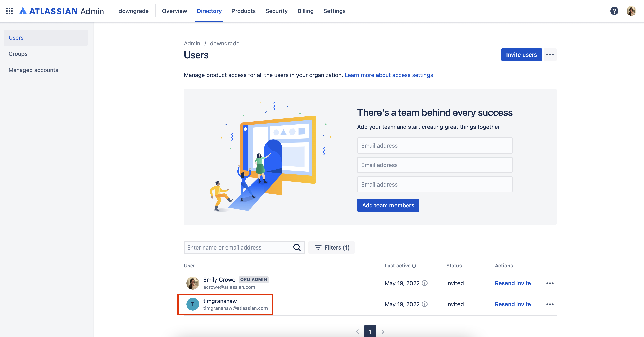Open more options next to Invite users
The width and height of the screenshot is (644, 337).
point(550,55)
